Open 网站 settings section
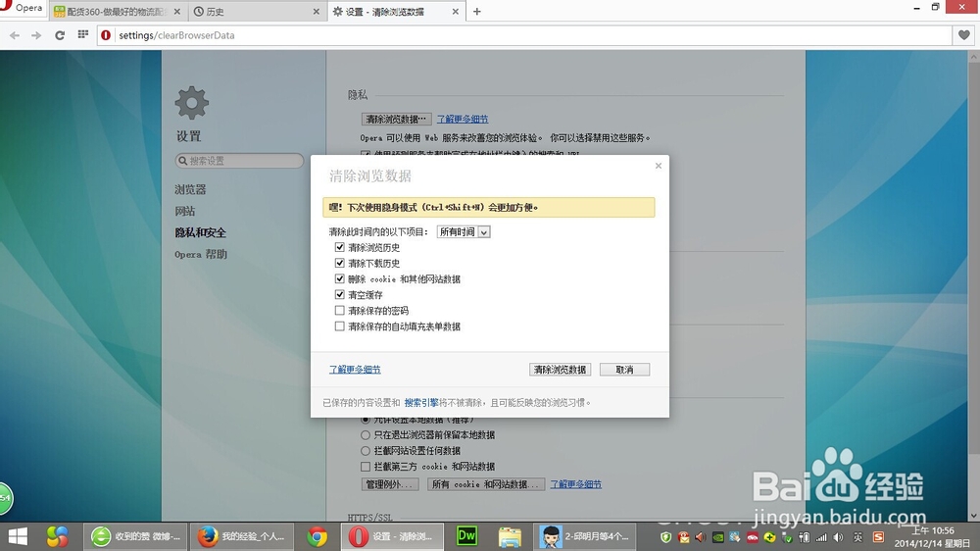Viewport: 980px width, 551px height. 185,212
